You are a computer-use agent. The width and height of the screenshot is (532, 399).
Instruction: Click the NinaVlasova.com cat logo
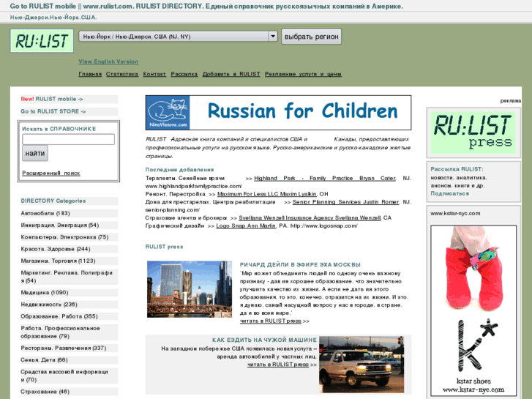pos(168,113)
